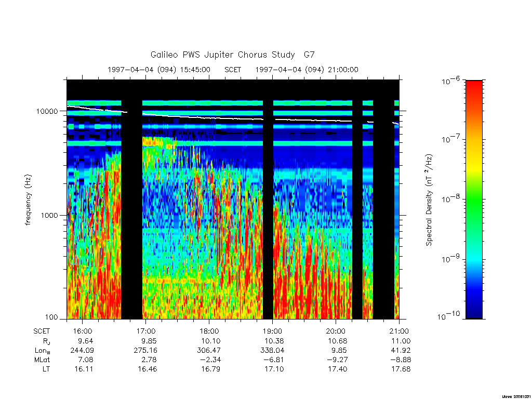Click the RJ value 11.00
Image resolution: width=532 pixels, height=399 pixels.
pos(401,341)
